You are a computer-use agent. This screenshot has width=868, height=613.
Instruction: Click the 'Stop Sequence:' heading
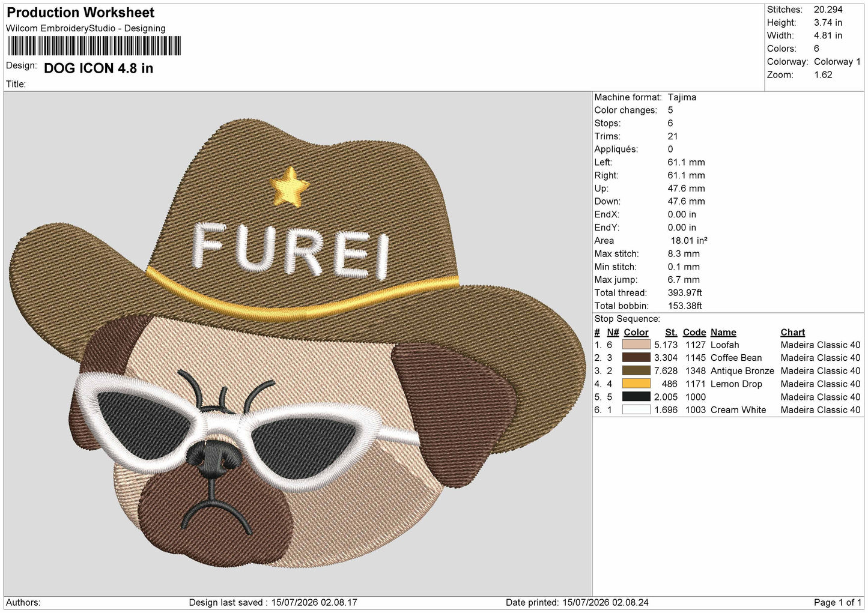627,319
